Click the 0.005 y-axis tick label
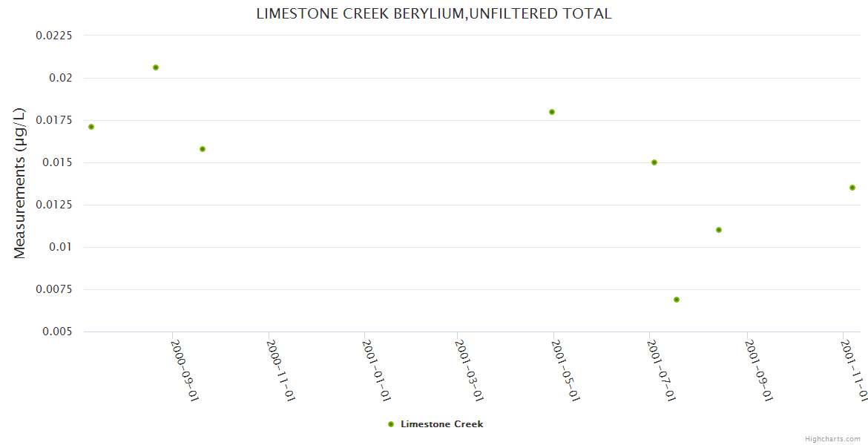The image size is (868, 445). (59, 332)
